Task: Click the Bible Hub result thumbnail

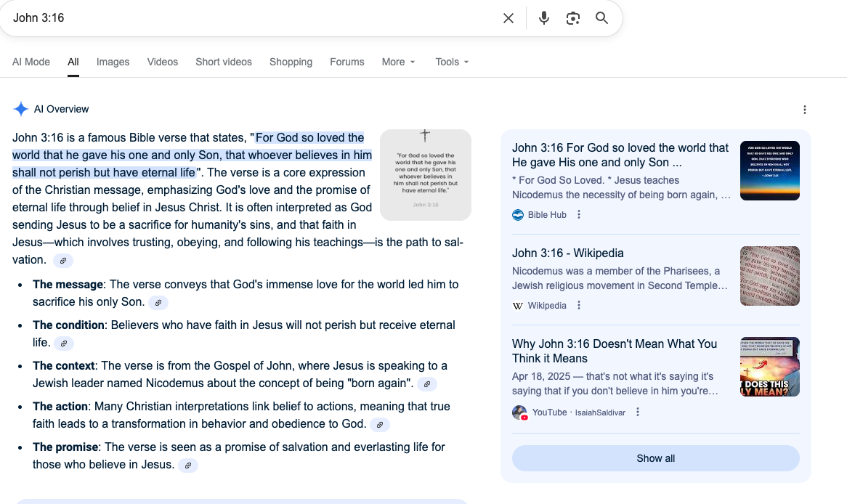Action: tap(769, 171)
